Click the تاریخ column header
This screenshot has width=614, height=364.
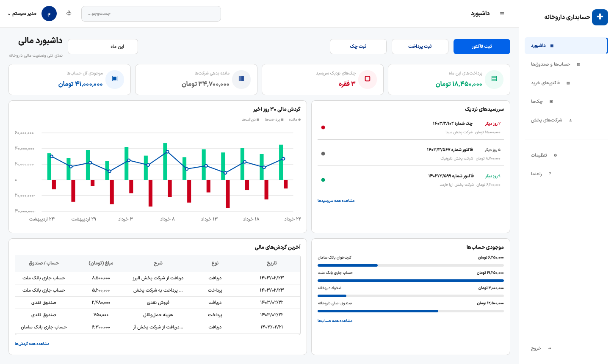coord(272,263)
